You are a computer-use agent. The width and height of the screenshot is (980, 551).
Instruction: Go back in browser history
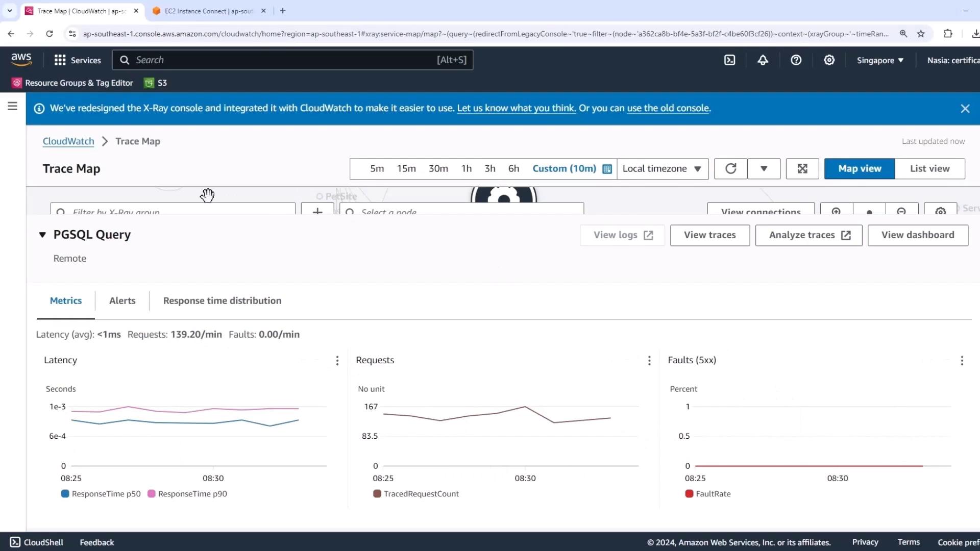(x=11, y=34)
